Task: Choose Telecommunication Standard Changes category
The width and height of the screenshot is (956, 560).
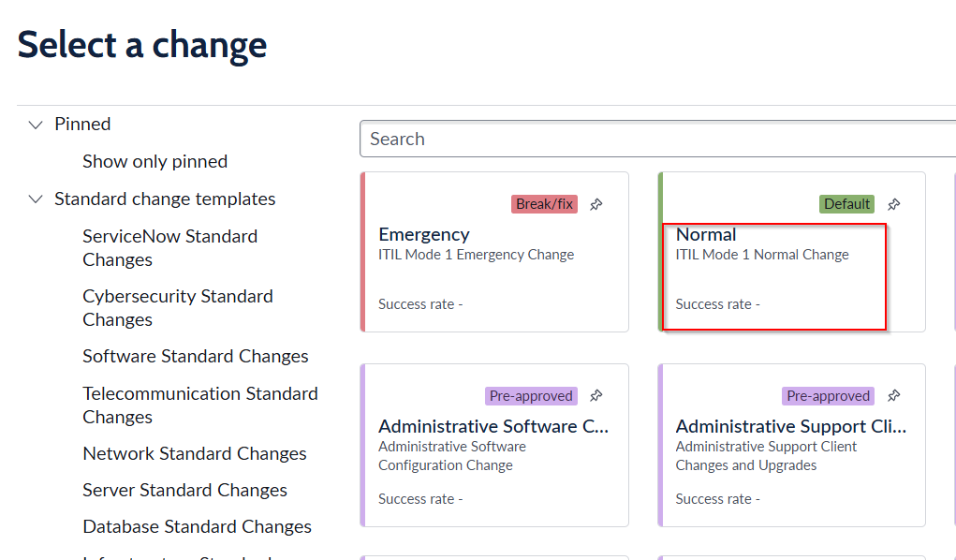Action: coord(200,405)
